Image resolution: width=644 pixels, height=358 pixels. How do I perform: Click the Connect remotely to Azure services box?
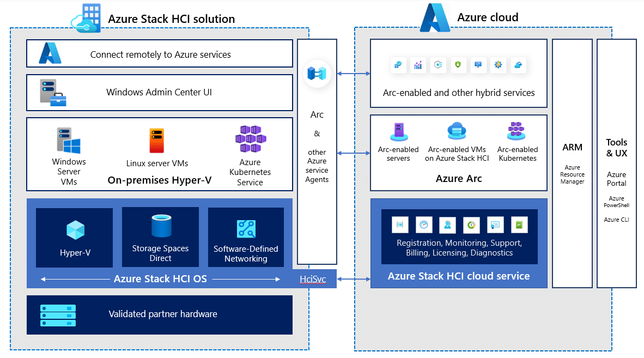pos(160,53)
